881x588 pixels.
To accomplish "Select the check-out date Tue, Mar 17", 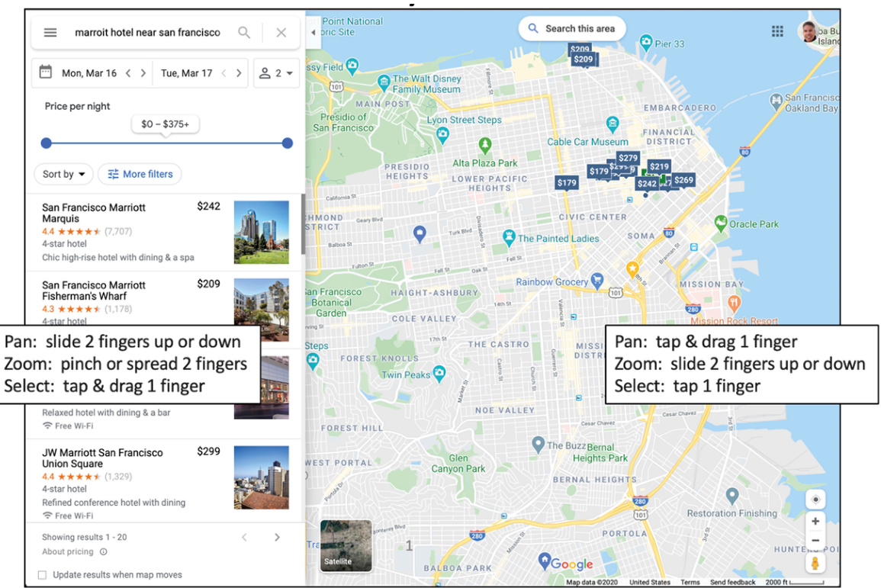I will [x=187, y=73].
